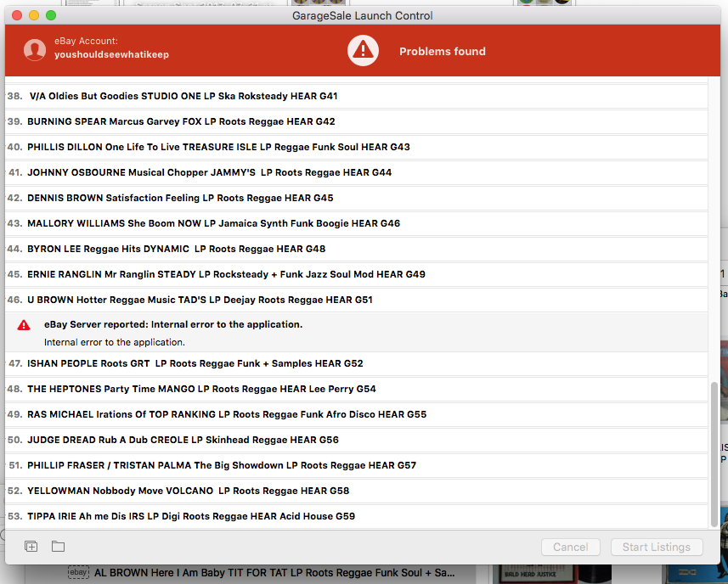
Task: Click the GarageSale Launch Control window title
Action: coord(363,16)
